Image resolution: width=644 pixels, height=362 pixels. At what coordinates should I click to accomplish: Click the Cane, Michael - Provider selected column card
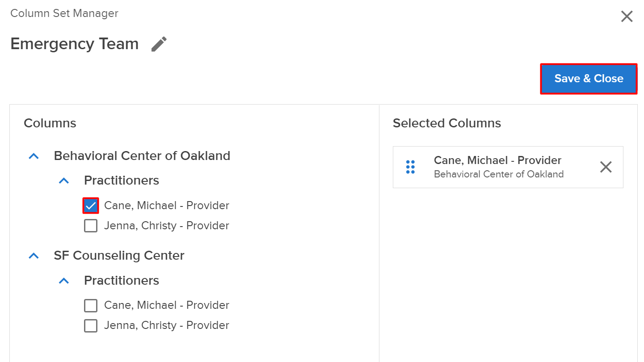point(508,167)
